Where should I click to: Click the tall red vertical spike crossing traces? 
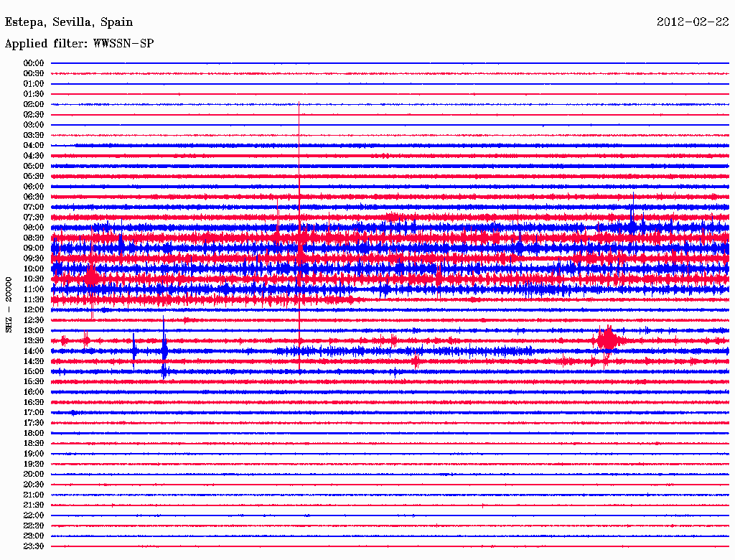299,238
